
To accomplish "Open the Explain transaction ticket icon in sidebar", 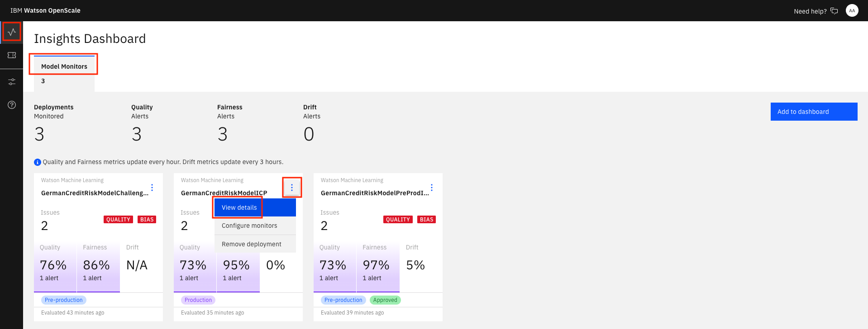I will (x=12, y=55).
